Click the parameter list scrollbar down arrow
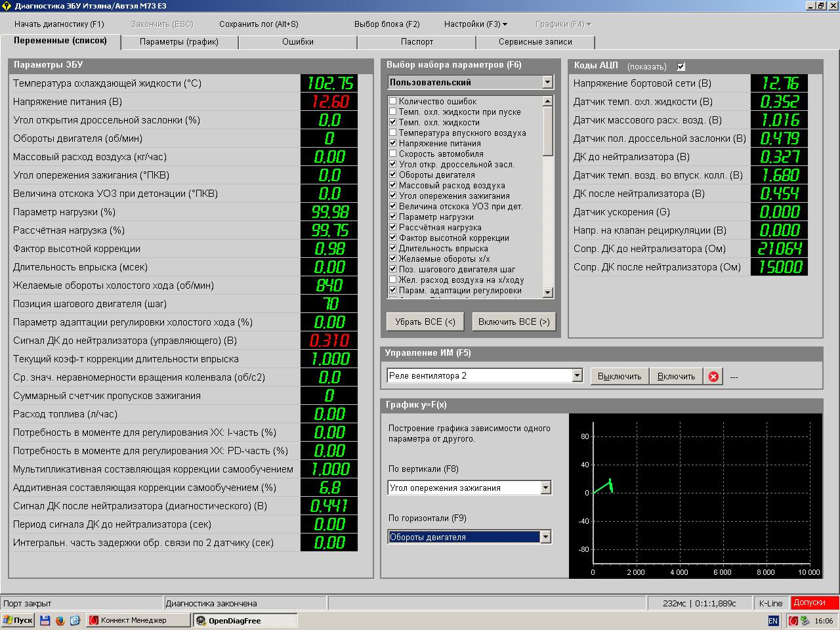The image size is (840, 630). click(x=548, y=293)
